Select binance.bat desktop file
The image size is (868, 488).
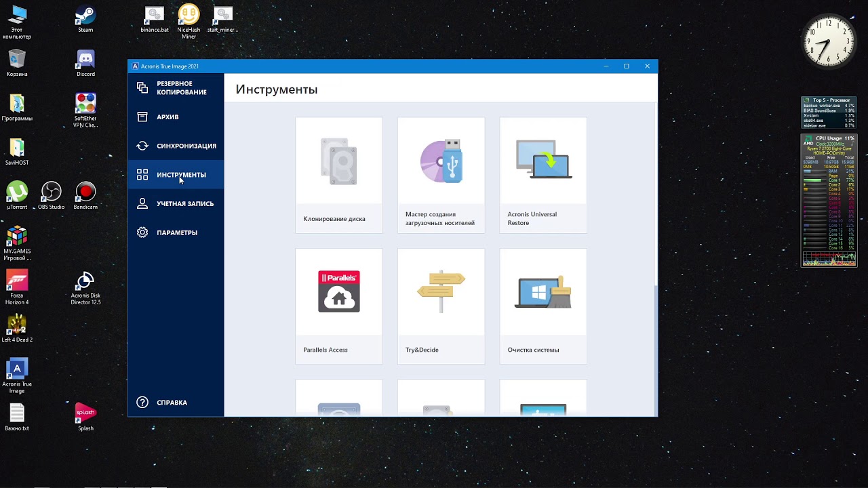pyautogui.click(x=155, y=20)
